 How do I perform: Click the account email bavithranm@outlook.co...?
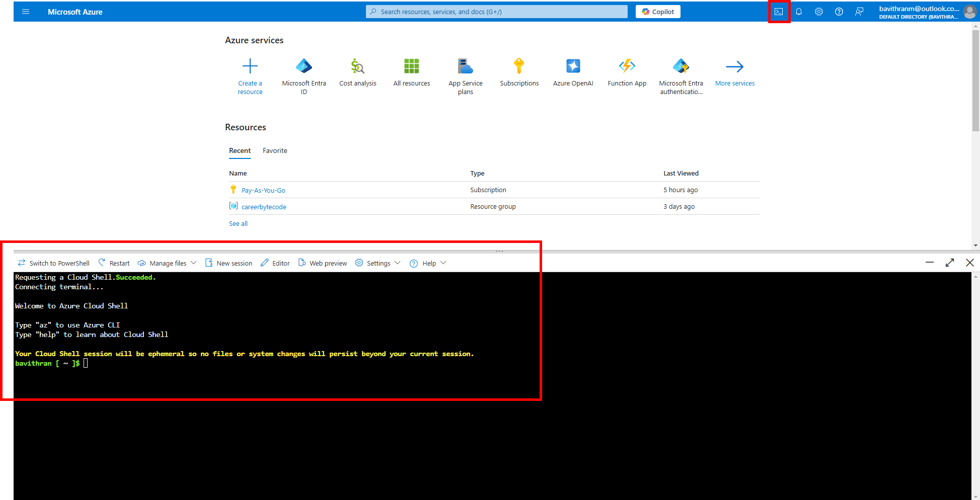click(919, 9)
